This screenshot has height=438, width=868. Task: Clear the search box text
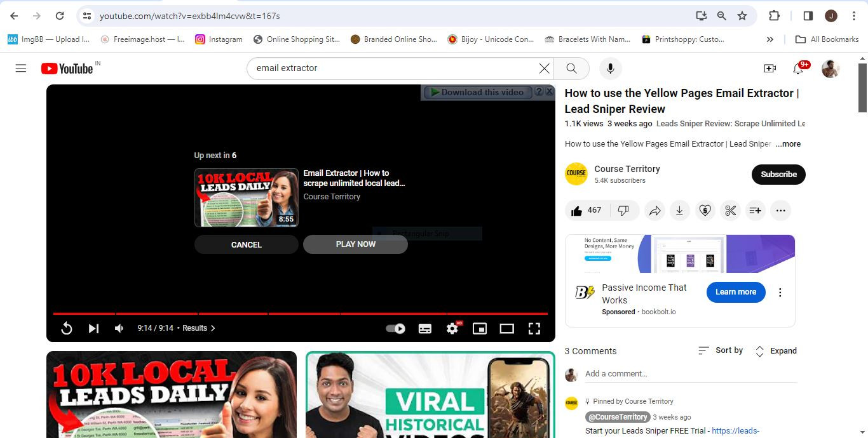pos(544,68)
